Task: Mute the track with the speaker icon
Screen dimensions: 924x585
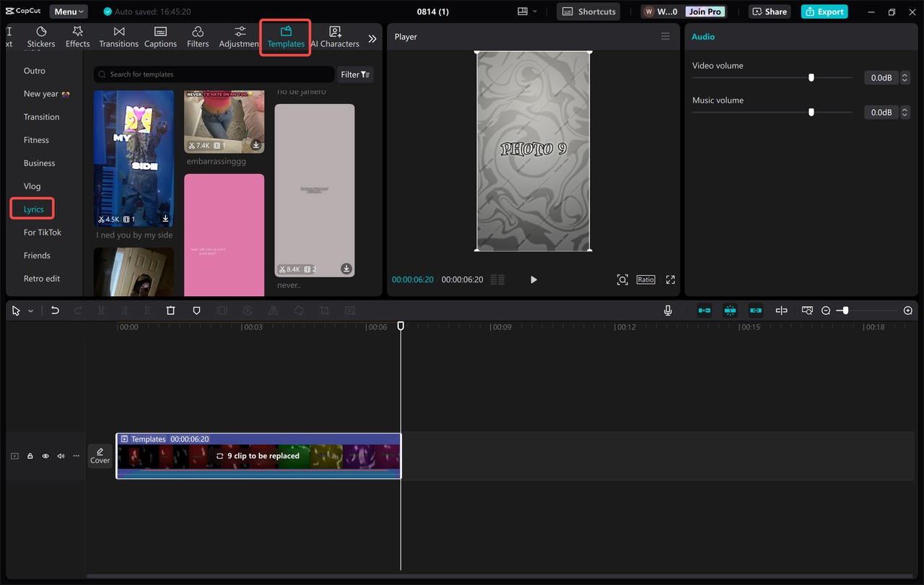Action: [61, 456]
